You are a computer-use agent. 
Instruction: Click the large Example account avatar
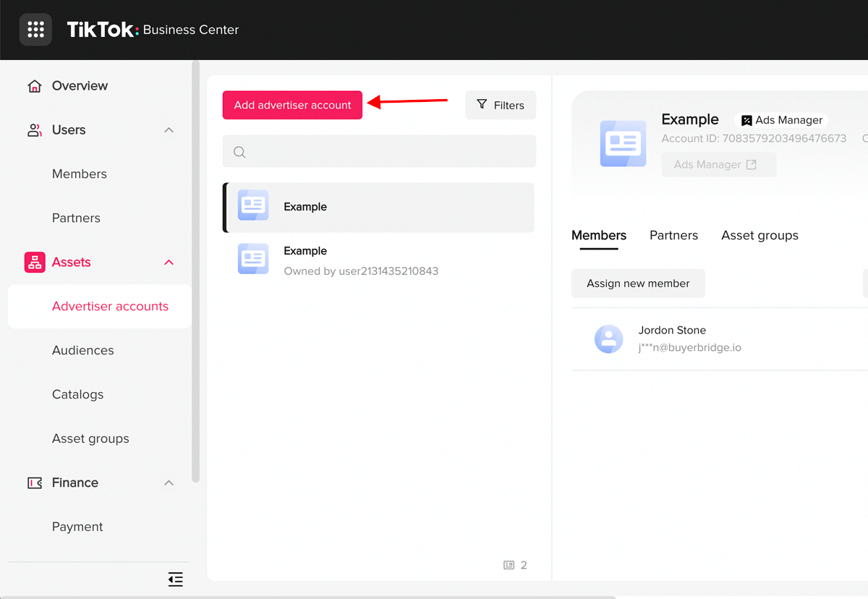[x=623, y=144]
